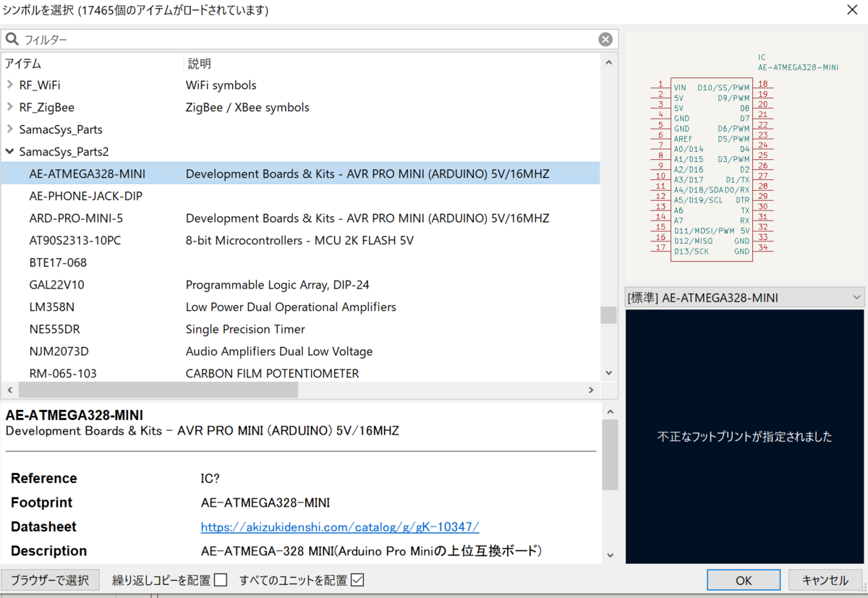Click into the フィルター search field
The width and height of the screenshot is (868, 598).
[x=310, y=40]
